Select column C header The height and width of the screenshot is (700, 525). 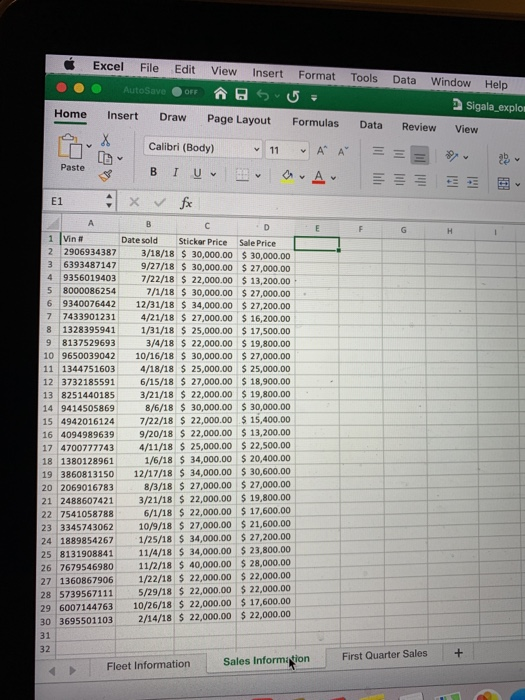pos(207,226)
